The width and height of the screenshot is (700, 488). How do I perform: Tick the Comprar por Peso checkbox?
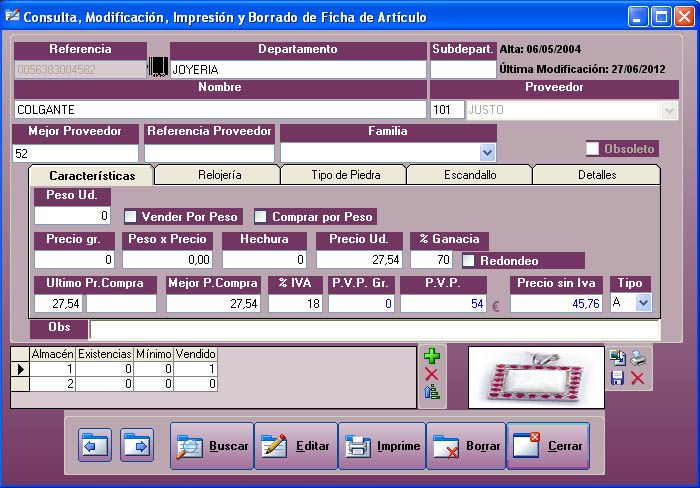[x=261, y=216]
